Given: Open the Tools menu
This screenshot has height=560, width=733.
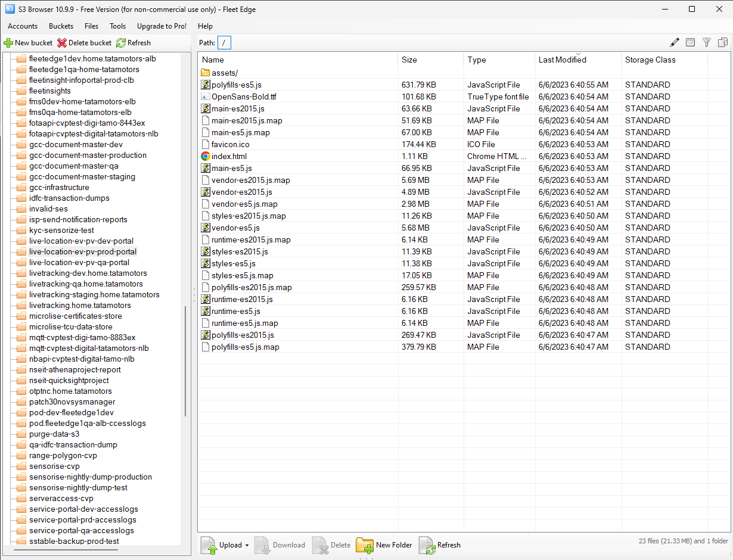Looking at the screenshot, I should [x=117, y=26].
